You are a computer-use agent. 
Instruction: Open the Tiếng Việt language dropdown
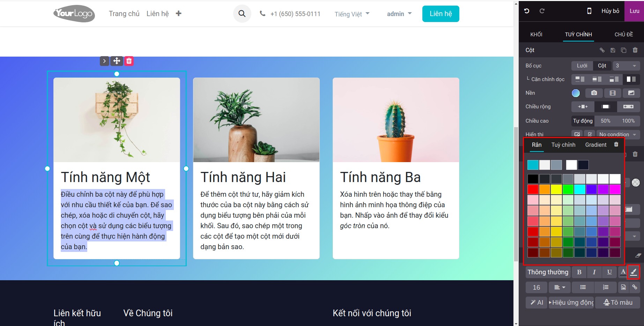click(351, 14)
